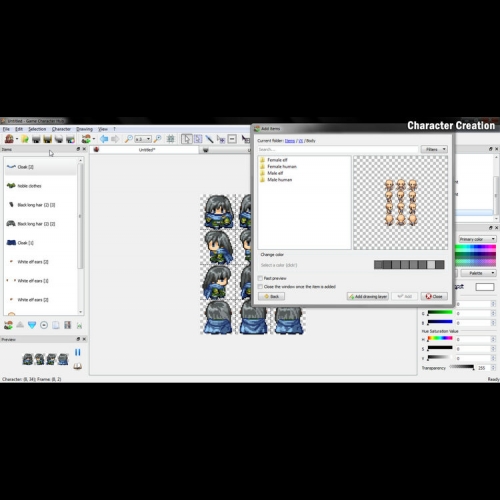Open the Selection menu
500x500 pixels.
(37, 129)
